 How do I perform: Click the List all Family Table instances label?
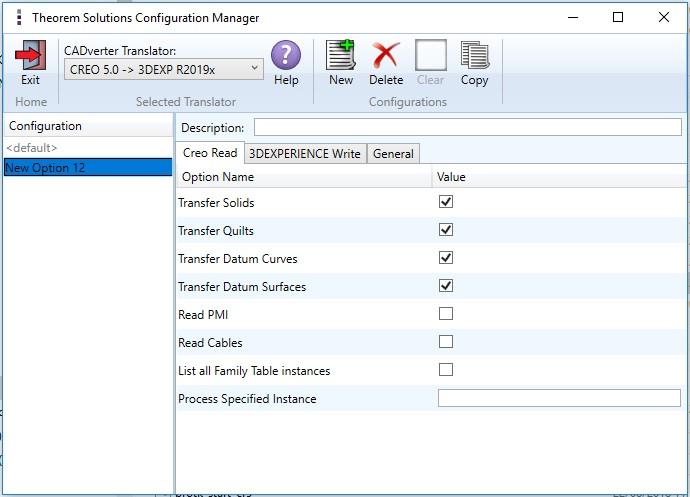tap(254, 371)
